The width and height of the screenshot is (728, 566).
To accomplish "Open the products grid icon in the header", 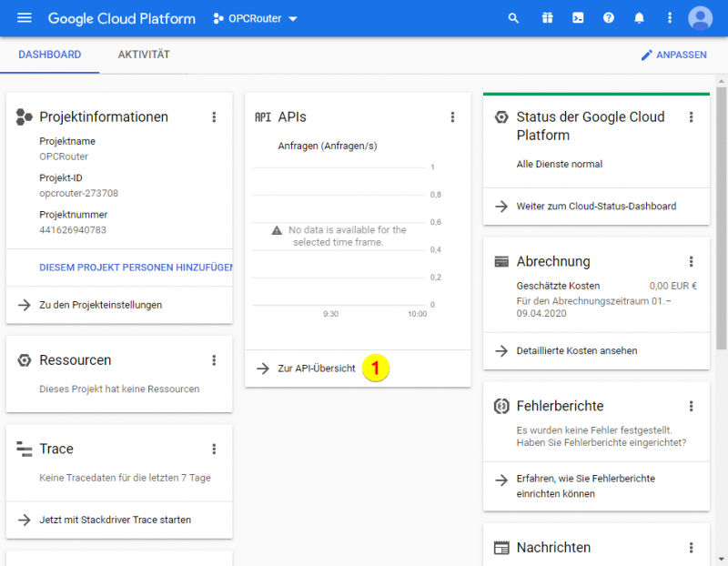I will 546,17.
